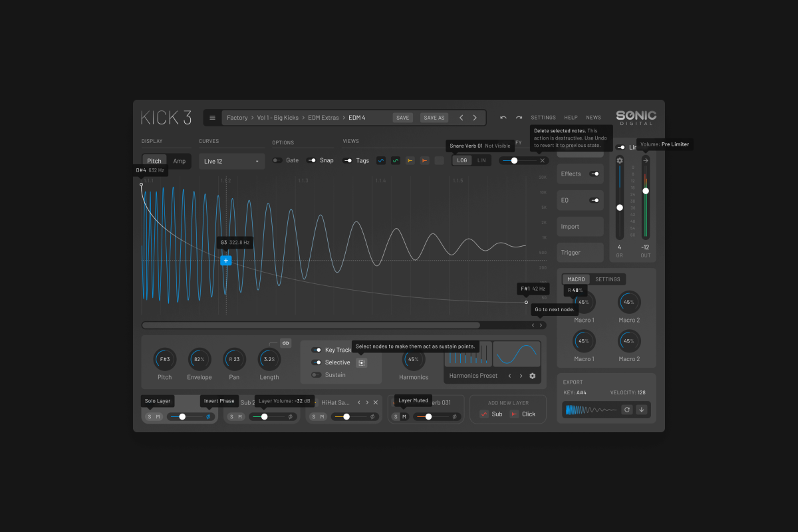798x532 pixels.
Task: Disable the Effects toggle switch
Action: (595, 174)
